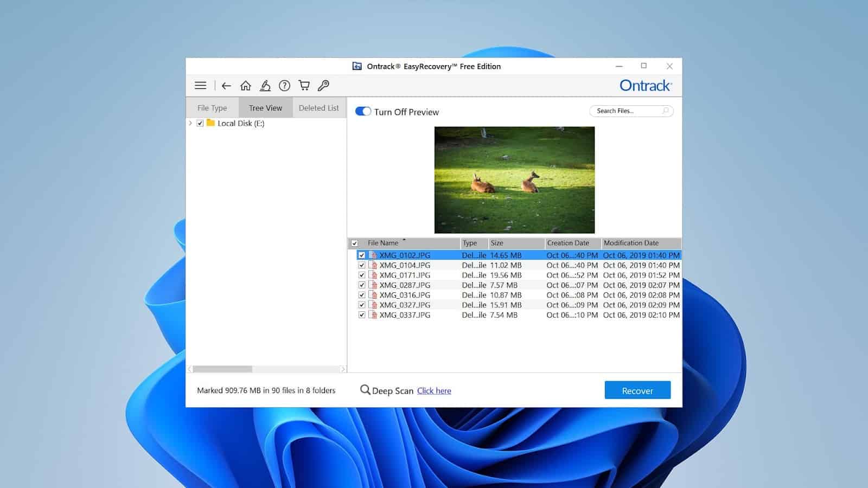Select the XMG_0104.JPG file name
The width and height of the screenshot is (868, 488).
click(x=405, y=265)
